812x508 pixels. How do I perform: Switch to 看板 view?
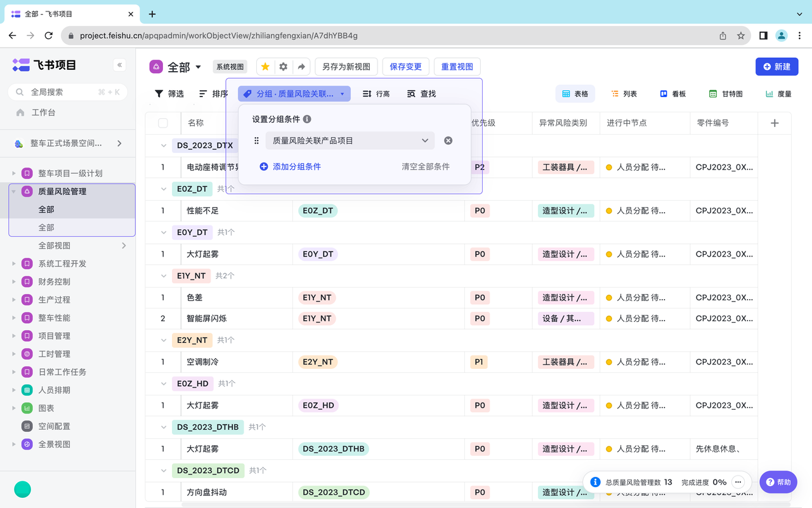pos(673,94)
